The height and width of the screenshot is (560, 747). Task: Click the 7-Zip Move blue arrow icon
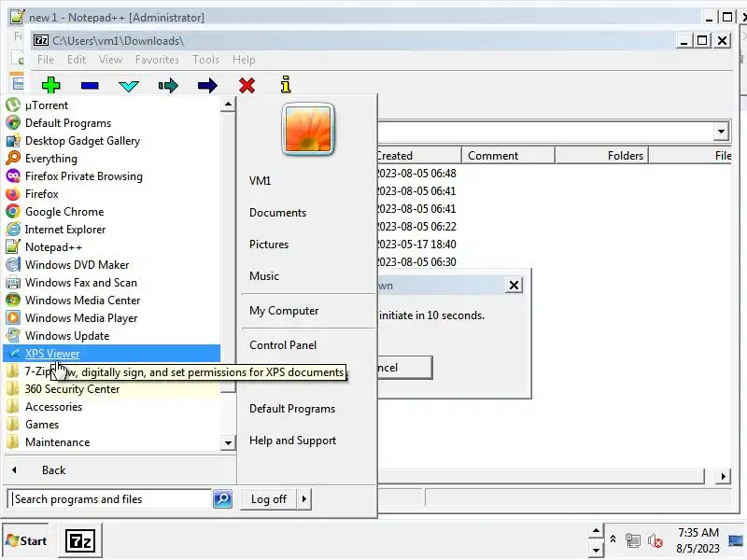click(x=207, y=86)
